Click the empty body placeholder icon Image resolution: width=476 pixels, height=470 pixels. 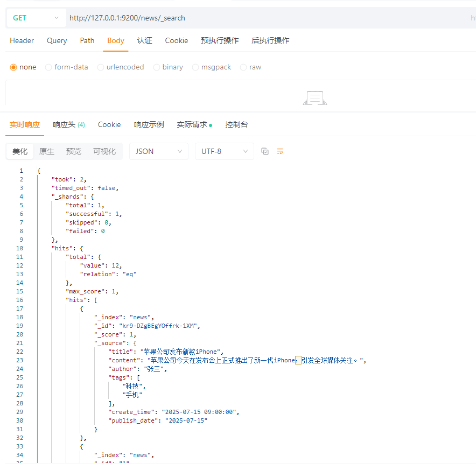pos(315,98)
